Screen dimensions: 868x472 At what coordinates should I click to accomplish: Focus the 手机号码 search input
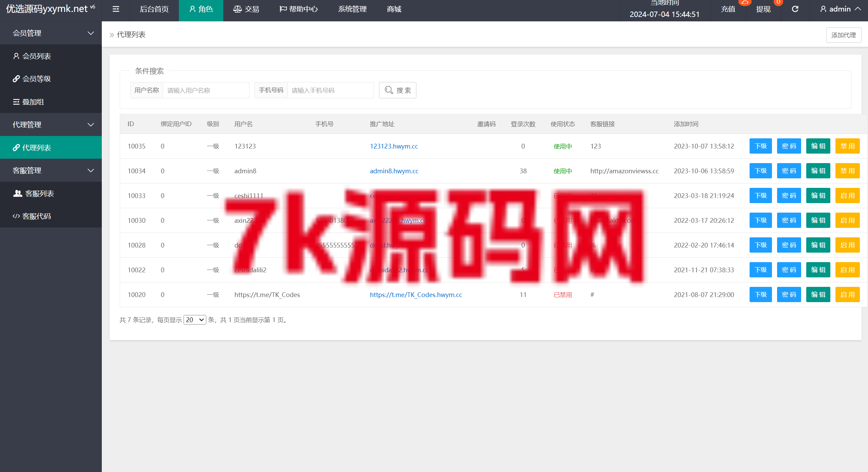tap(331, 90)
